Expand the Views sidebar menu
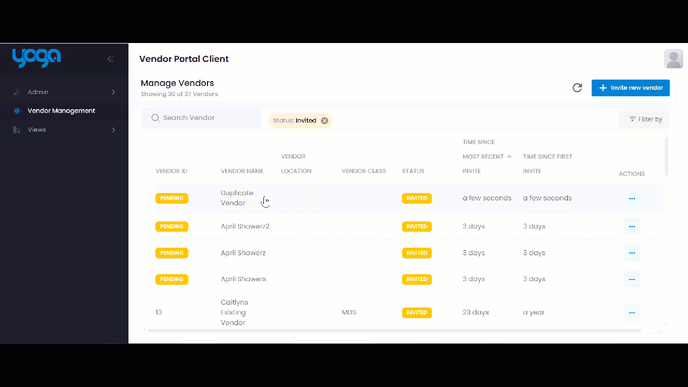The width and height of the screenshot is (688, 387). click(x=64, y=130)
